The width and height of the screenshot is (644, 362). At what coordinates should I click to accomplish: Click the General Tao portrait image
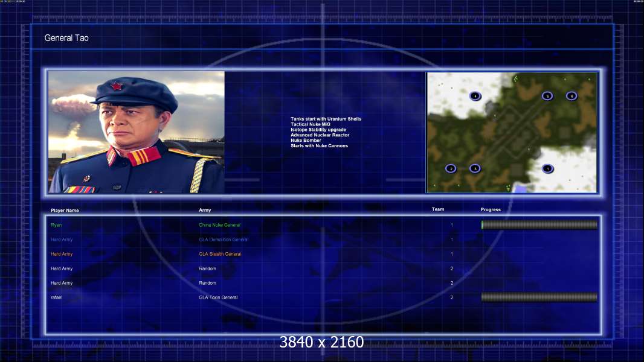pos(137,132)
